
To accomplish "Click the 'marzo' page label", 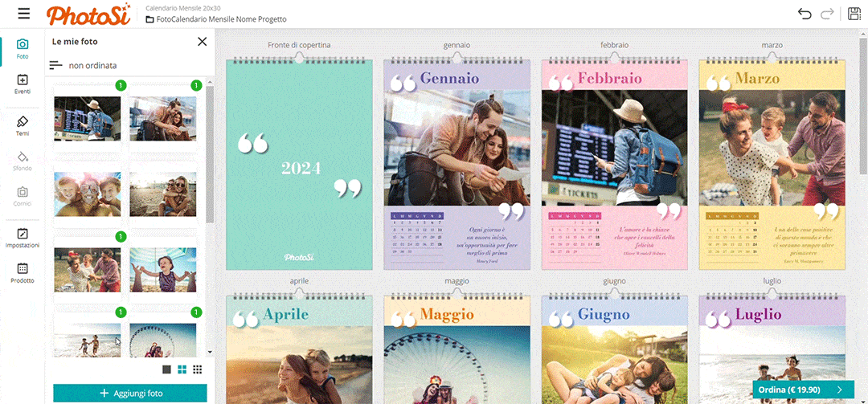I will pos(772,45).
